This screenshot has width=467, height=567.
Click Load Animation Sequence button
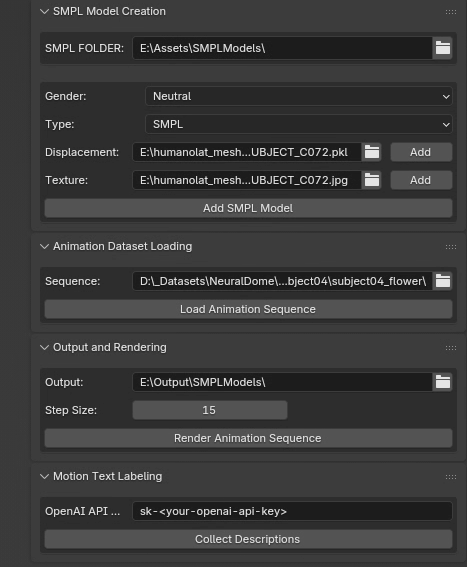[x=248, y=309]
